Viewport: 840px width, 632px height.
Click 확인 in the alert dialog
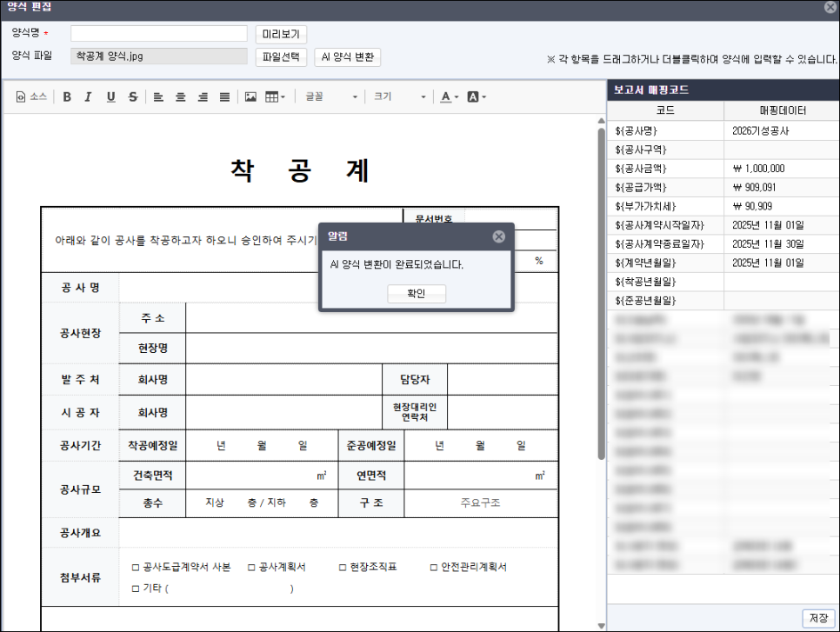tap(417, 294)
